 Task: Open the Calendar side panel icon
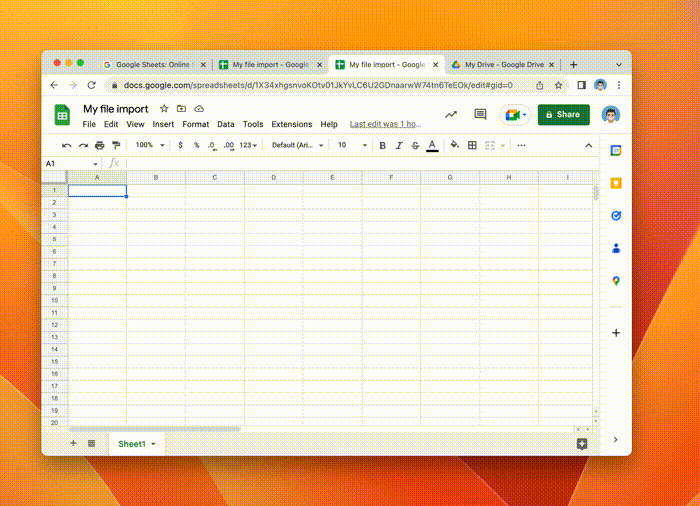click(x=616, y=151)
